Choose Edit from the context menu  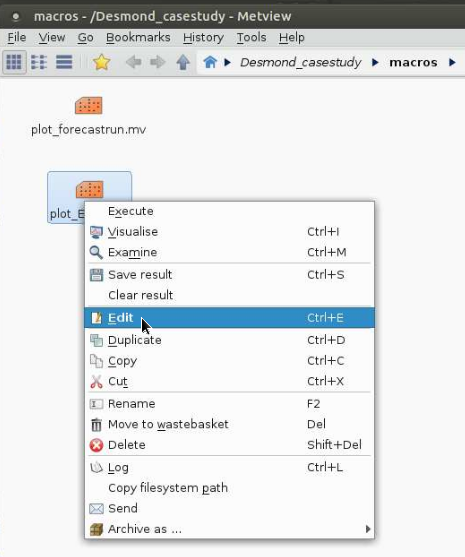click(229, 318)
